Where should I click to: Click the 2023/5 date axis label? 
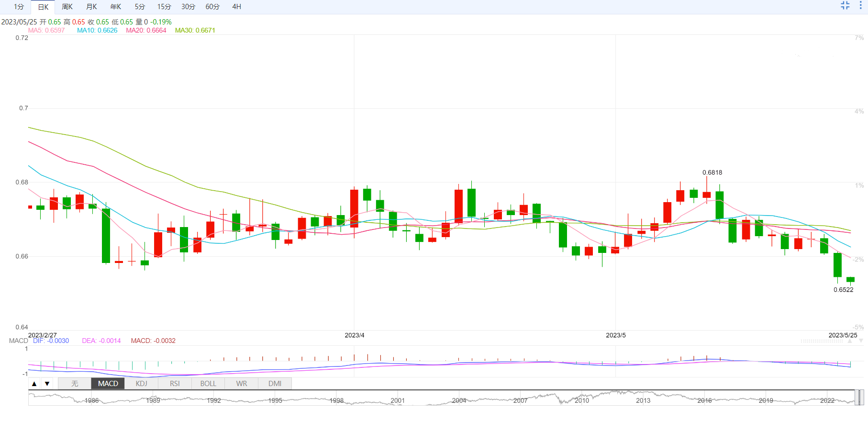616,335
